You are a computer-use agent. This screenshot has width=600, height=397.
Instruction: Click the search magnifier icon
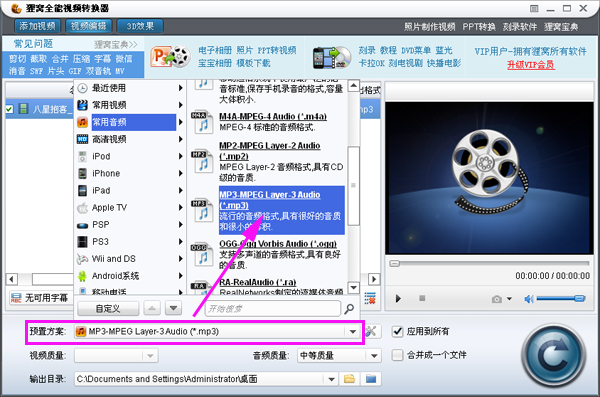pyautogui.click(x=349, y=309)
